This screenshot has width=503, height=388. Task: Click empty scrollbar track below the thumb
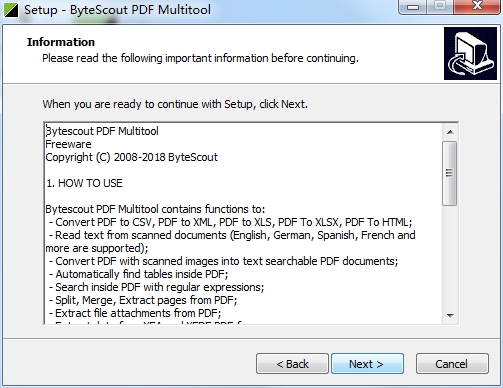click(450, 257)
